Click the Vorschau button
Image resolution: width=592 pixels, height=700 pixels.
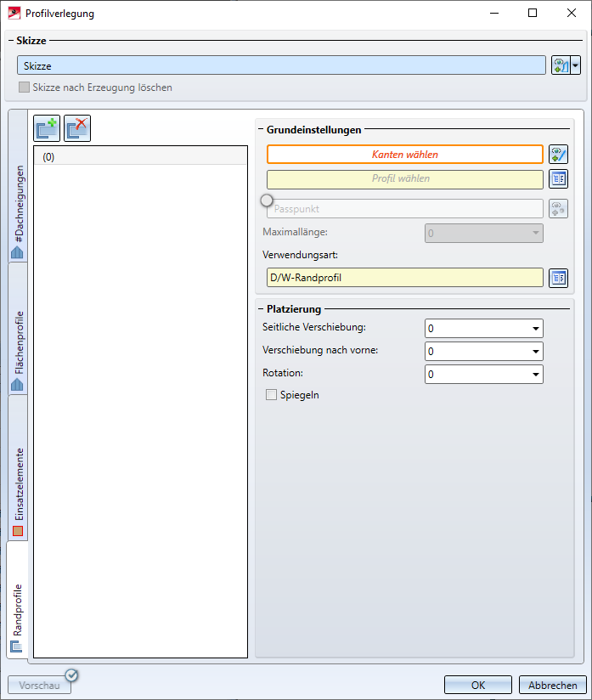[x=39, y=685]
